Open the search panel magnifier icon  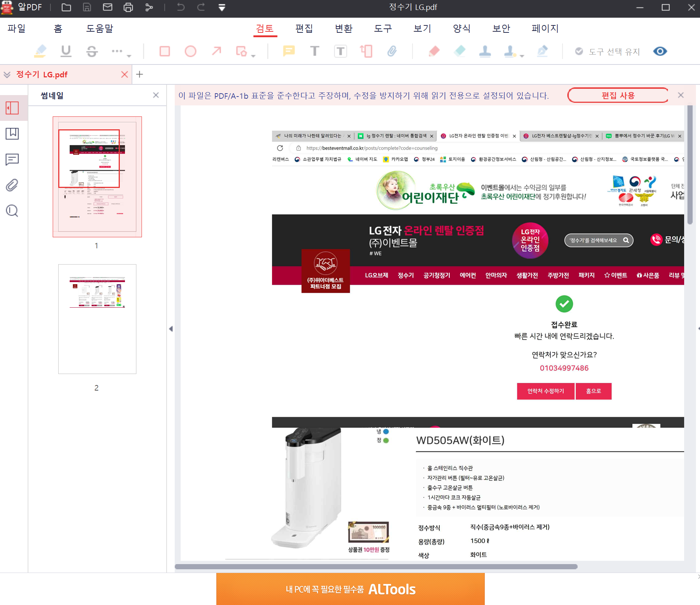13,211
